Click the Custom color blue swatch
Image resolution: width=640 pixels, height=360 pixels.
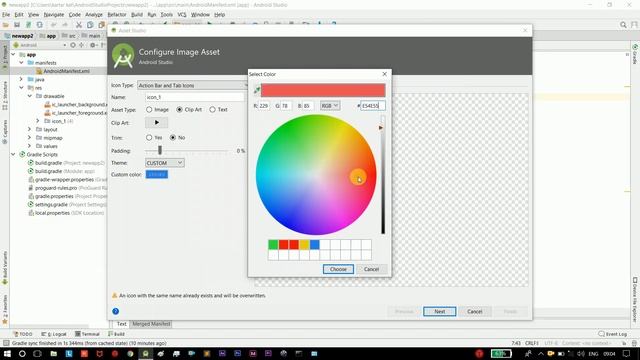tap(157, 174)
